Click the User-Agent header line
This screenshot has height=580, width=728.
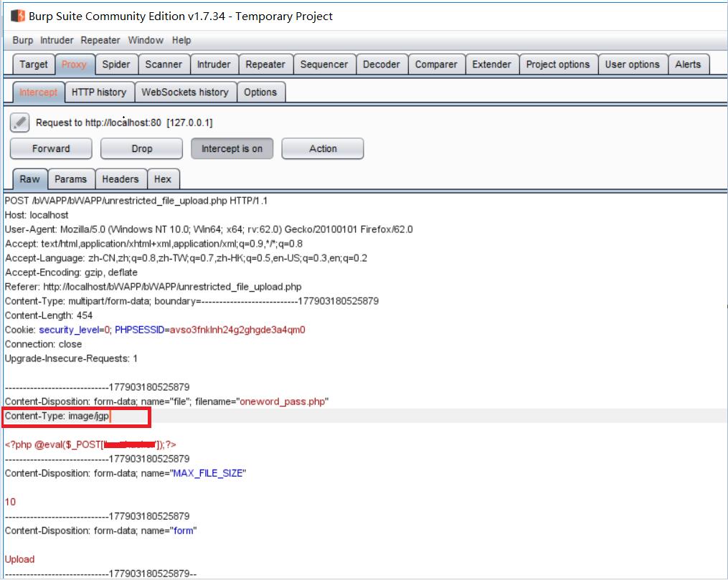click(x=209, y=229)
